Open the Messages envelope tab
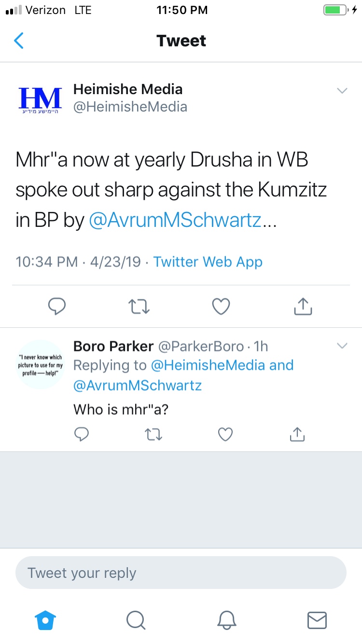The image size is (362, 644). click(x=317, y=620)
